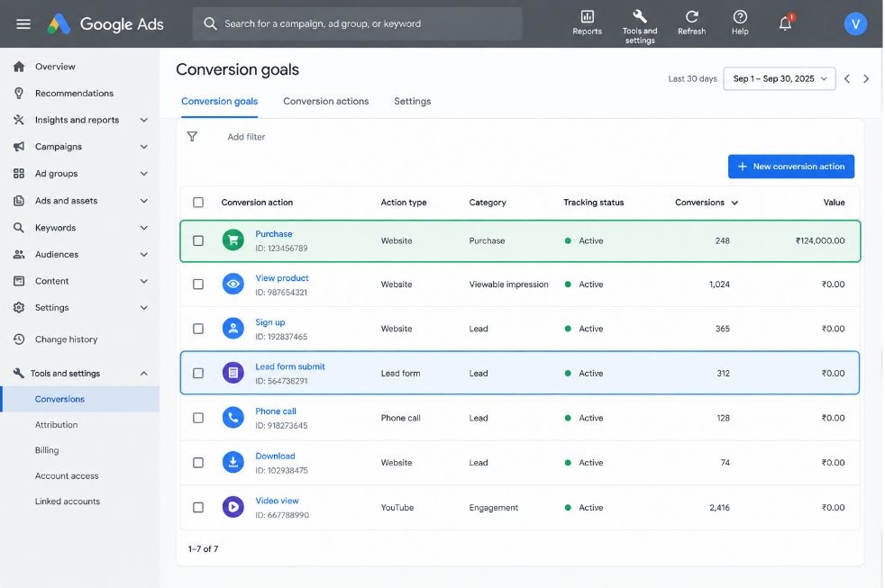Tick the Sign up row checkbox
Viewport: 885px width, 588px height.
198,329
